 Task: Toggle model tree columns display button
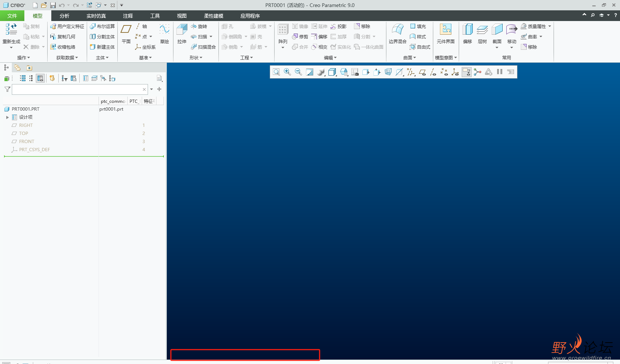pos(40,78)
